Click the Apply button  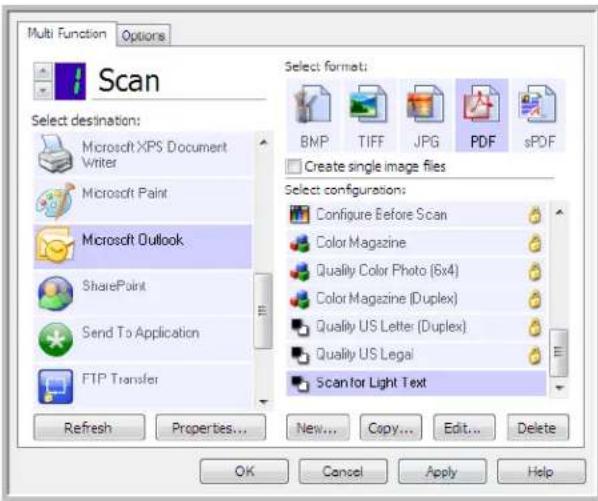click(x=442, y=471)
